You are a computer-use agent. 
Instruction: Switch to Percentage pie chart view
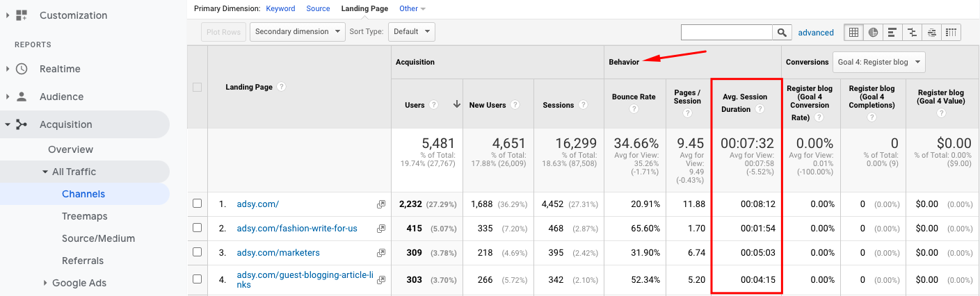coord(873,32)
